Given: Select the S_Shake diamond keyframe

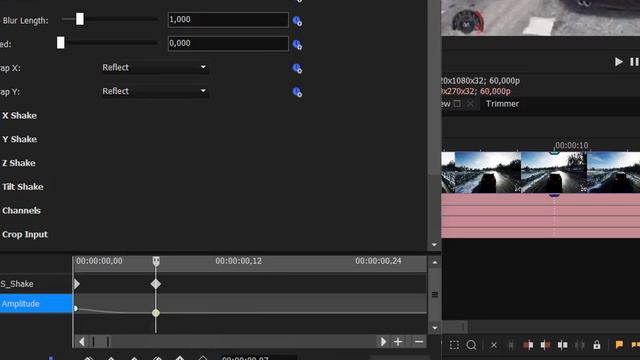Looking at the screenshot, I should tap(156, 284).
